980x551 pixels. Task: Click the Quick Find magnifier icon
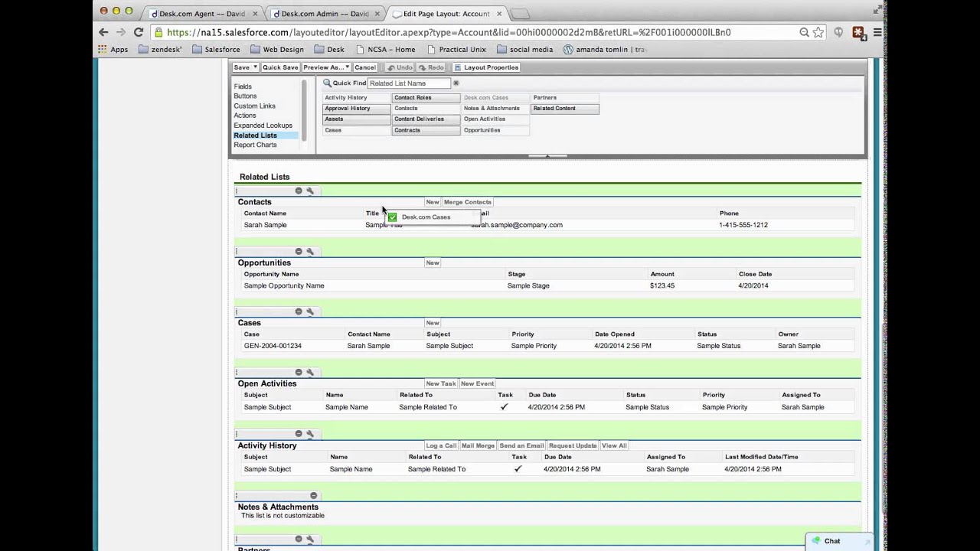click(x=327, y=83)
